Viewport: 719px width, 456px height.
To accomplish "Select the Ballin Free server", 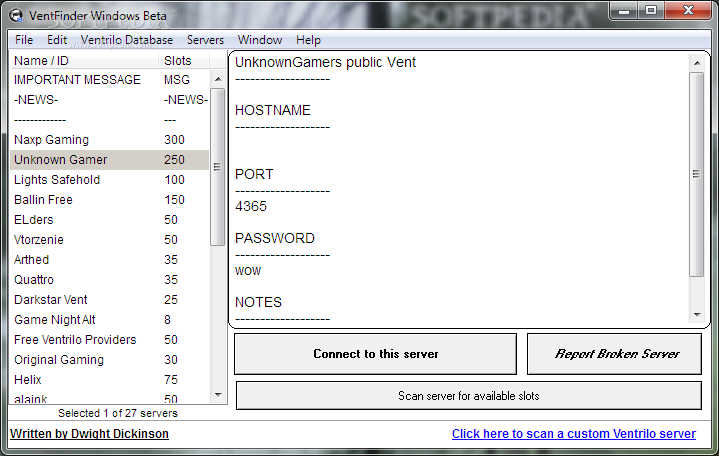I will click(x=109, y=200).
